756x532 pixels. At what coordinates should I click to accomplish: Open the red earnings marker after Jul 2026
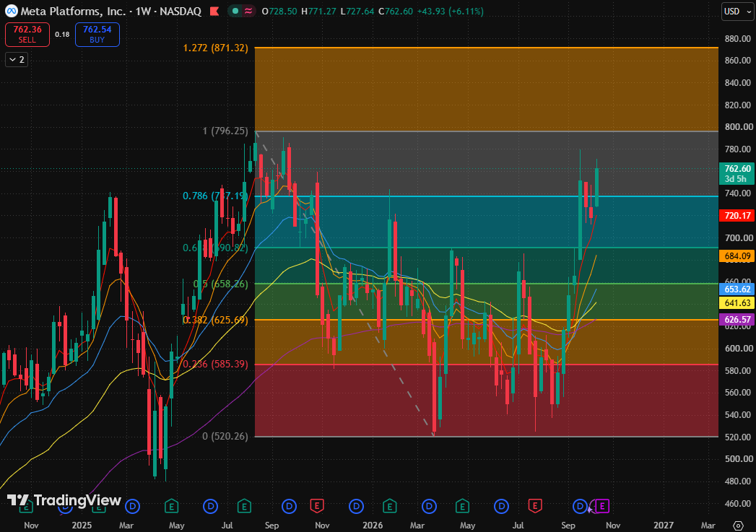(534, 506)
